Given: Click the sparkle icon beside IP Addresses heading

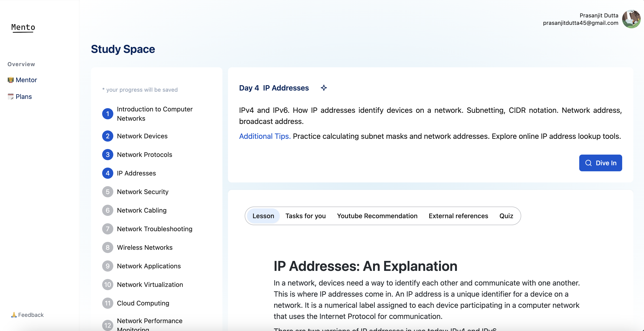Looking at the screenshot, I should click(324, 88).
